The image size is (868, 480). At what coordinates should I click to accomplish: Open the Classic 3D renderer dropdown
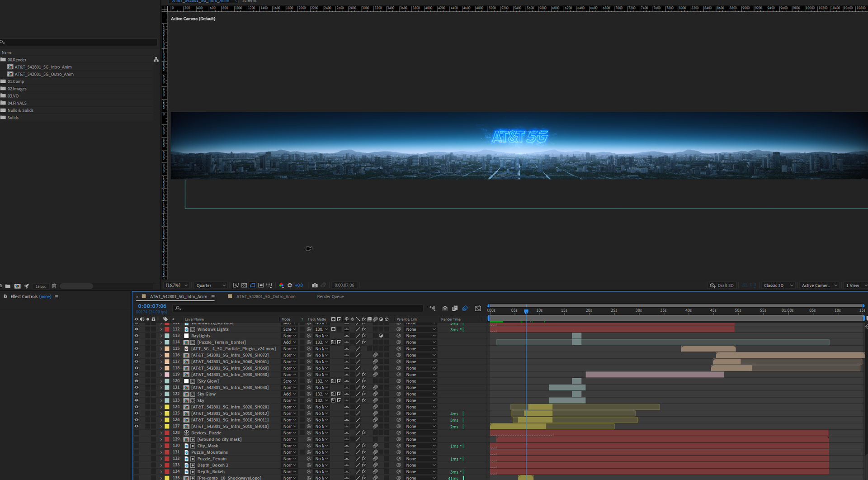[778, 285]
